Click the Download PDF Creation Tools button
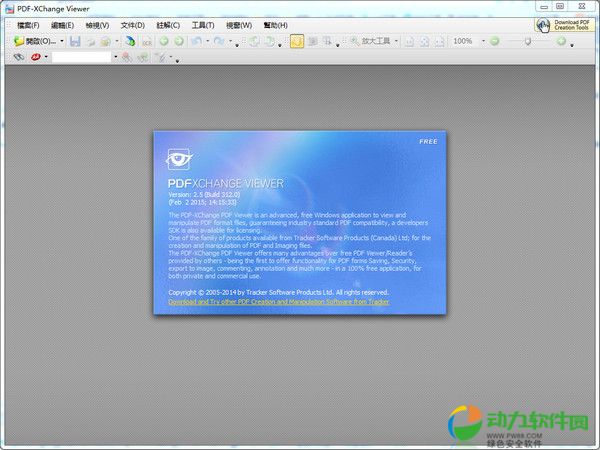This screenshot has width=600, height=450. (x=563, y=24)
